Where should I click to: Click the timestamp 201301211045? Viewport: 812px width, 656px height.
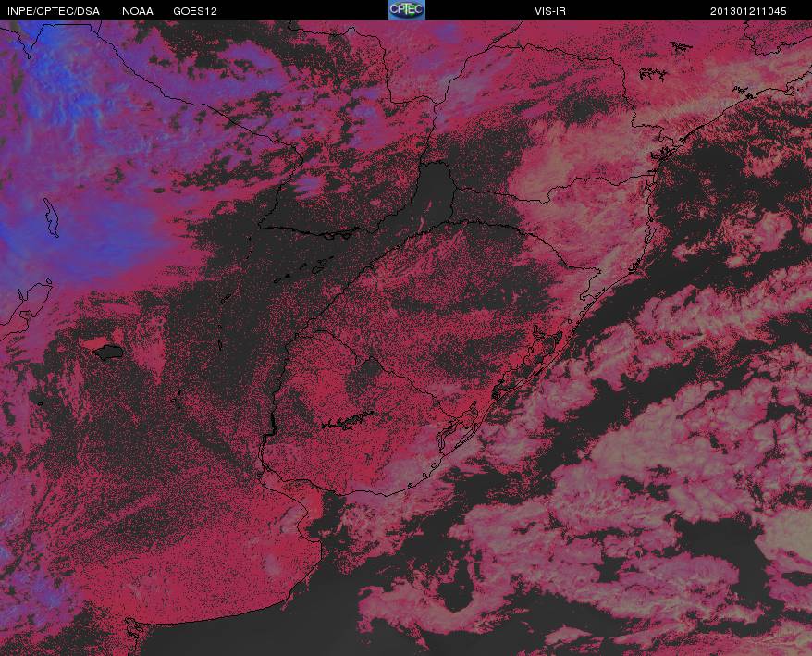748,11
